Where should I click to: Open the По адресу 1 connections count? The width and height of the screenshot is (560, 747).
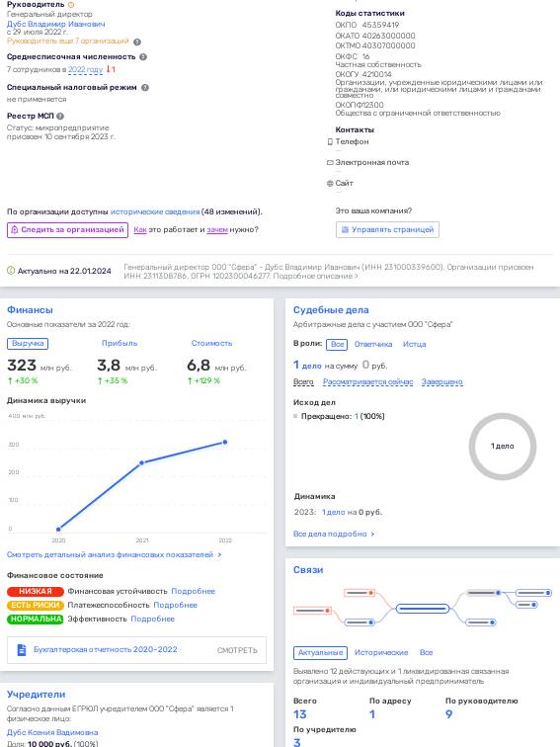[x=372, y=714]
